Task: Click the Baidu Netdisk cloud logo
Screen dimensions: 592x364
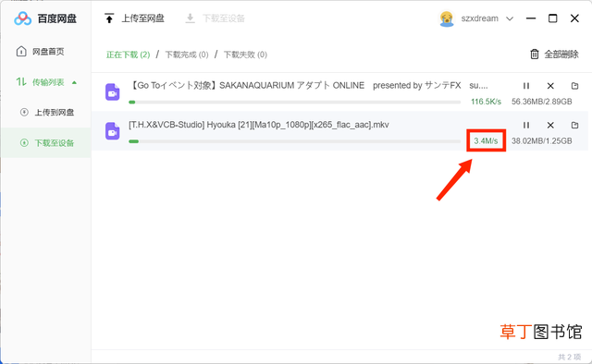Action: (22, 18)
